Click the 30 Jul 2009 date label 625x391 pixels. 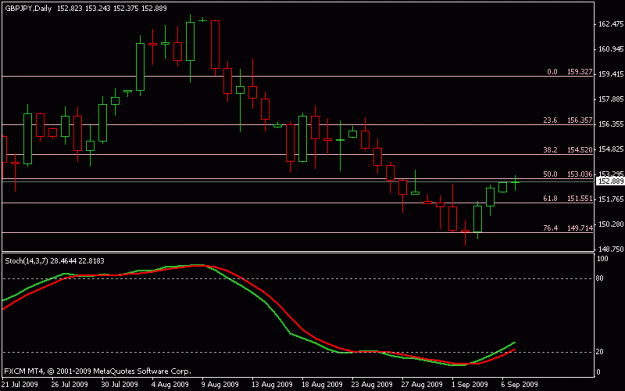119,385
